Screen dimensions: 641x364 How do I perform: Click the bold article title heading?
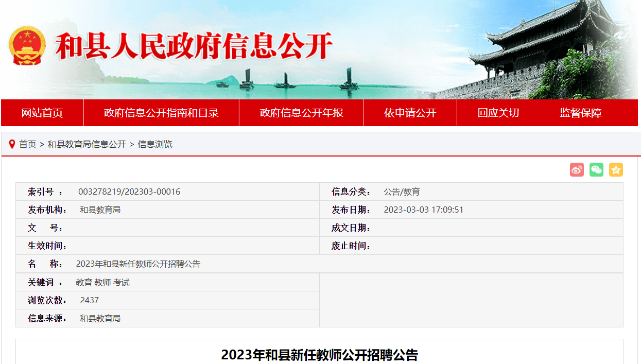pos(319,355)
